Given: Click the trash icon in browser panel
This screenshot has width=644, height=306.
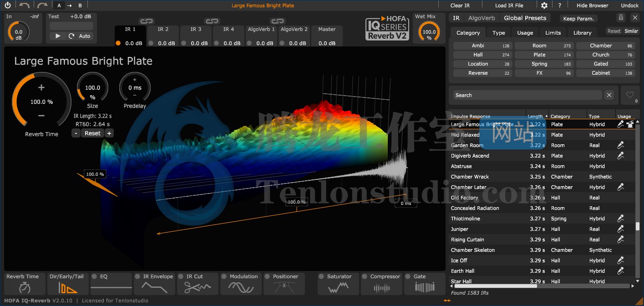Looking at the screenshot, I should point(621,18).
